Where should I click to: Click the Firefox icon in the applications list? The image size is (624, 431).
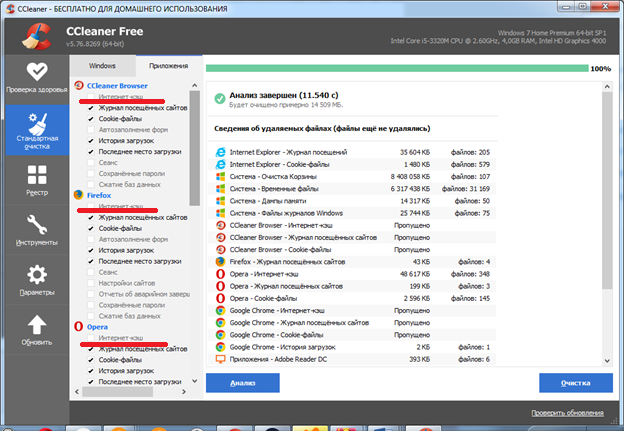79,195
